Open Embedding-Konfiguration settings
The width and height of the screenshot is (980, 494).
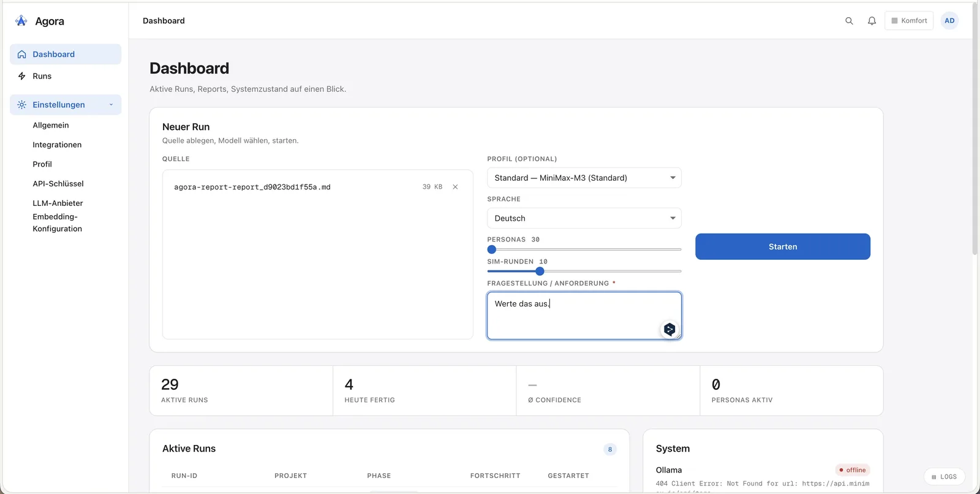pos(57,222)
